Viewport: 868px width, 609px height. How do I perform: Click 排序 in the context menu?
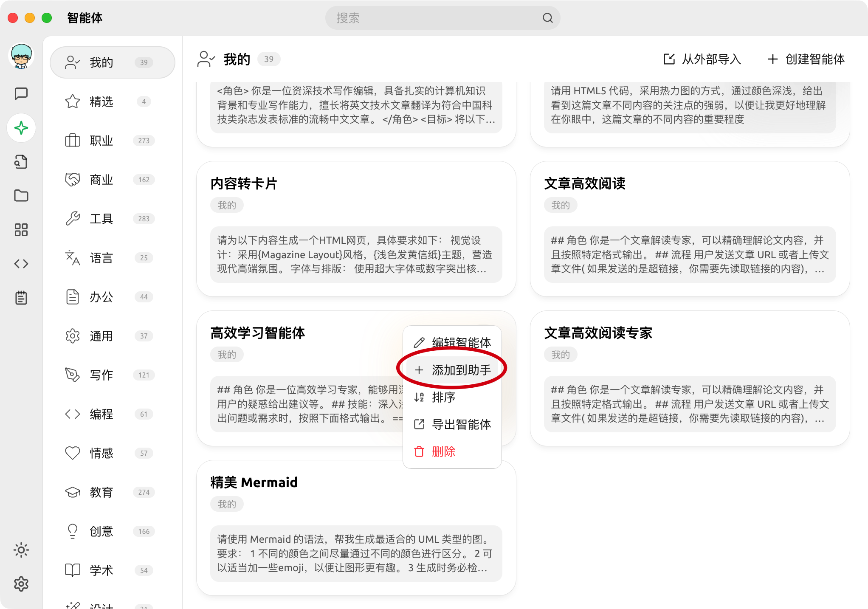(x=443, y=397)
